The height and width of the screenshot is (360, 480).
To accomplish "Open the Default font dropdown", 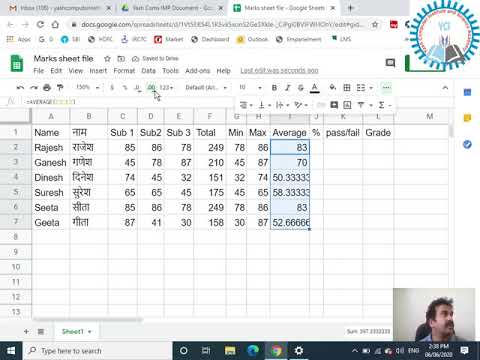I will (x=206, y=88).
